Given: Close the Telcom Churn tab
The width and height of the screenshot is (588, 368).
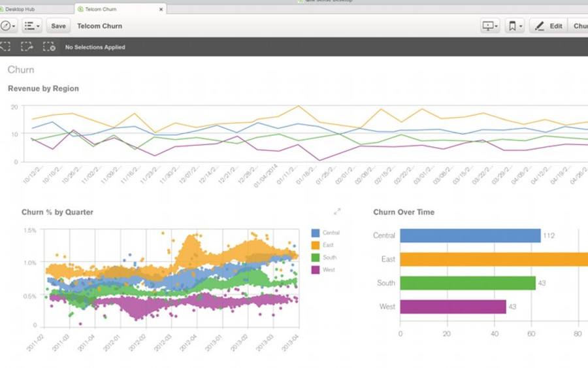Looking at the screenshot, I should (x=161, y=9).
